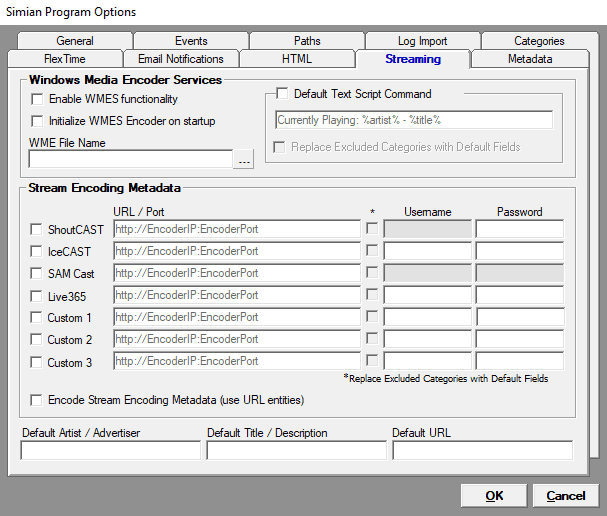This screenshot has width=607, height=516.
Task: Click the Live365 URL / Port field
Action: pos(237,295)
